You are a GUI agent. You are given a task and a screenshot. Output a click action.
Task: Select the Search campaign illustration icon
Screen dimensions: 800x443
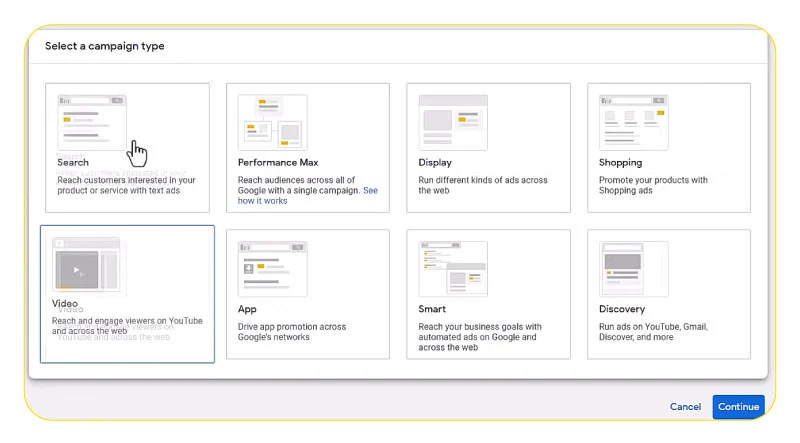pos(92,122)
